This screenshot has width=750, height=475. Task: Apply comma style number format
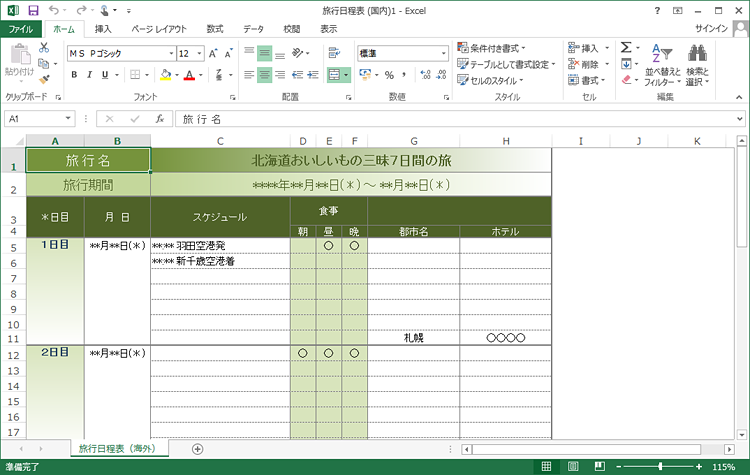coord(404,75)
